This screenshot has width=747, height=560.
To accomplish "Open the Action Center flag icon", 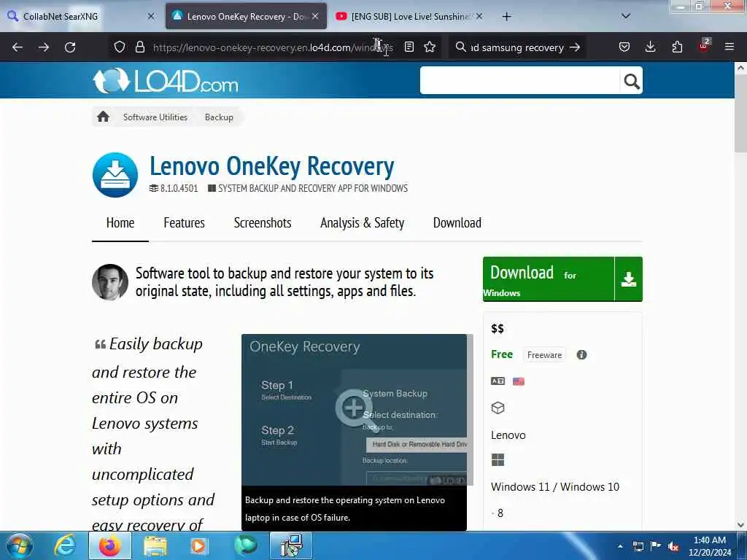I will [656, 546].
